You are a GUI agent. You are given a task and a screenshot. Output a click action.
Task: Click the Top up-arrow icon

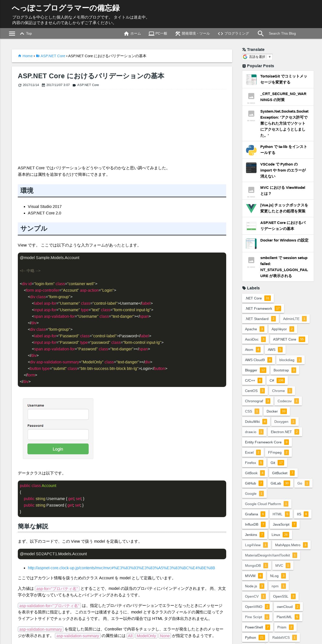(22, 34)
